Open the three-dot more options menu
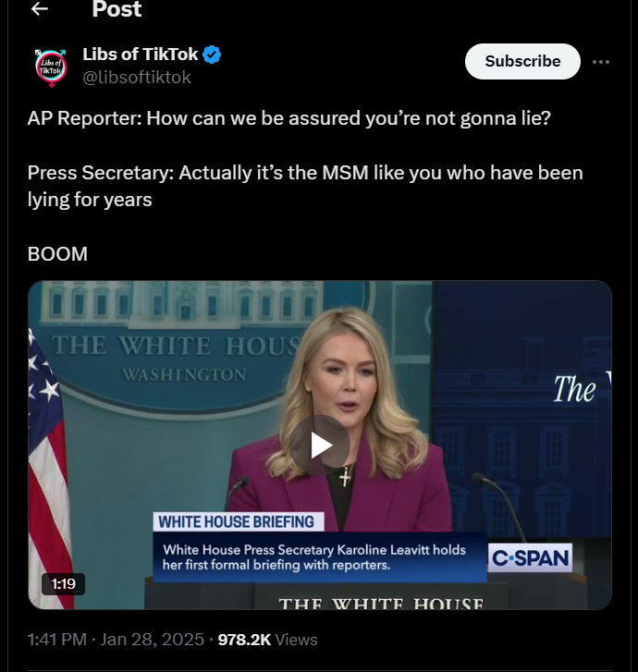The image size is (638, 672). 601,62
